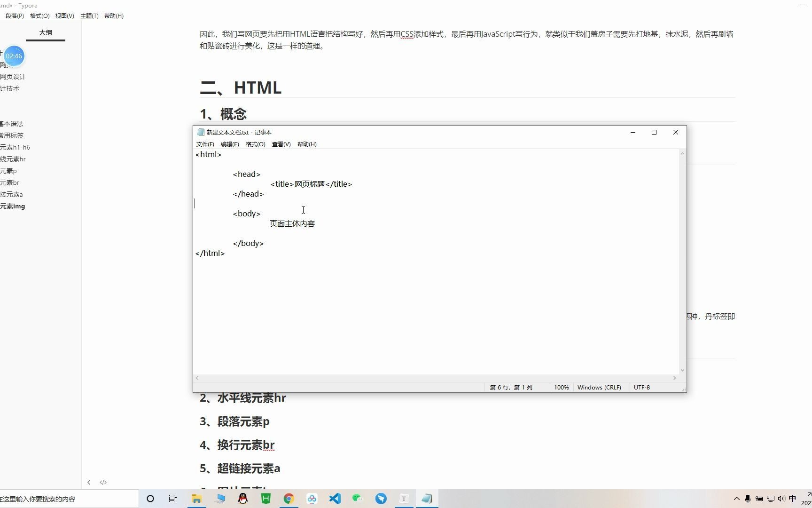
Task: Click UTF-8 encoding in Notepad status bar
Action: pyautogui.click(x=642, y=387)
